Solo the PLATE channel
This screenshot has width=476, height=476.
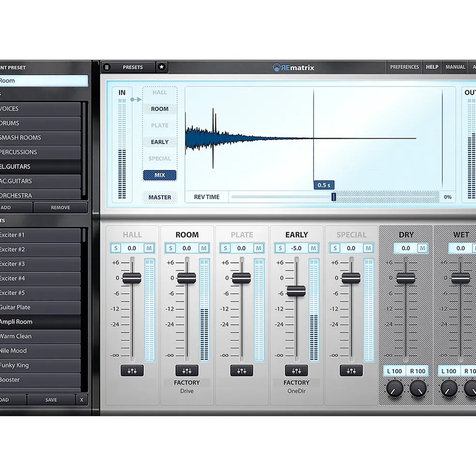(225, 248)
